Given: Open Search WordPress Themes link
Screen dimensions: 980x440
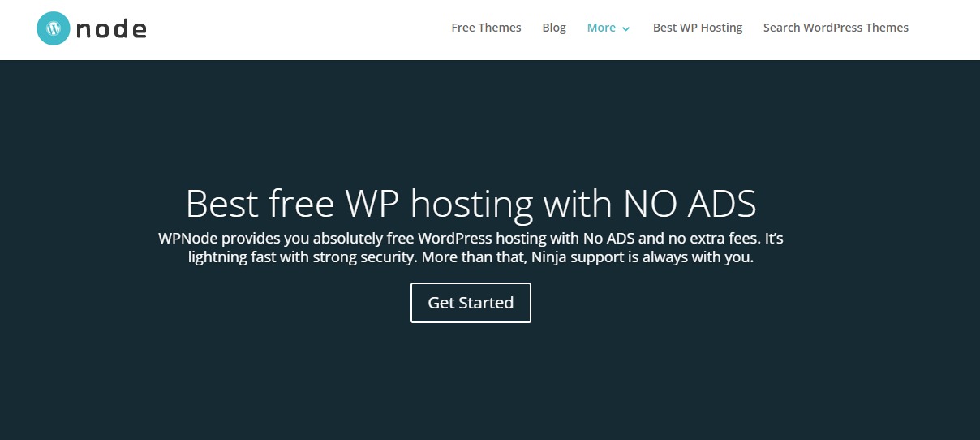Looking at the screenshot, I should pos(836,28).
